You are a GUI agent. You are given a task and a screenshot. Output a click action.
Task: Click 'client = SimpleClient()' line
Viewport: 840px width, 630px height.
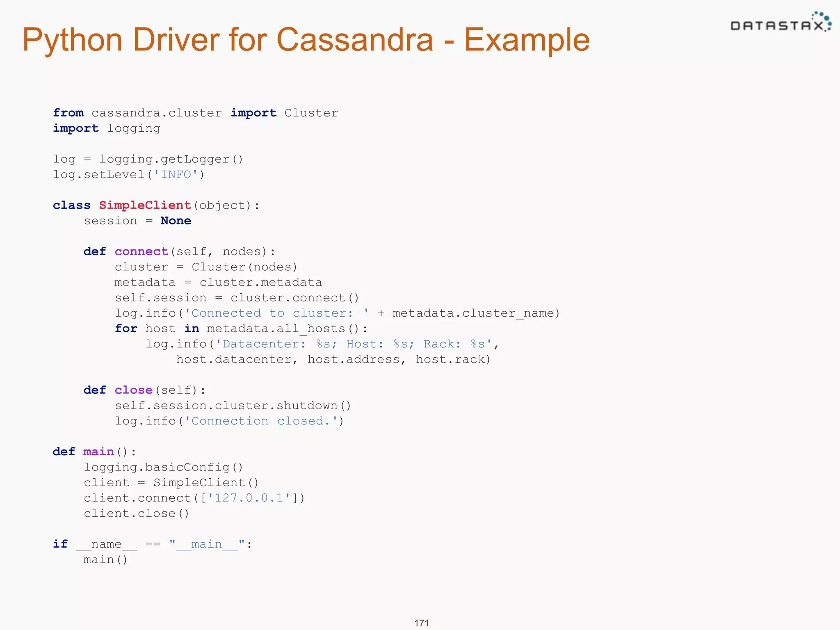click(171, 483)
